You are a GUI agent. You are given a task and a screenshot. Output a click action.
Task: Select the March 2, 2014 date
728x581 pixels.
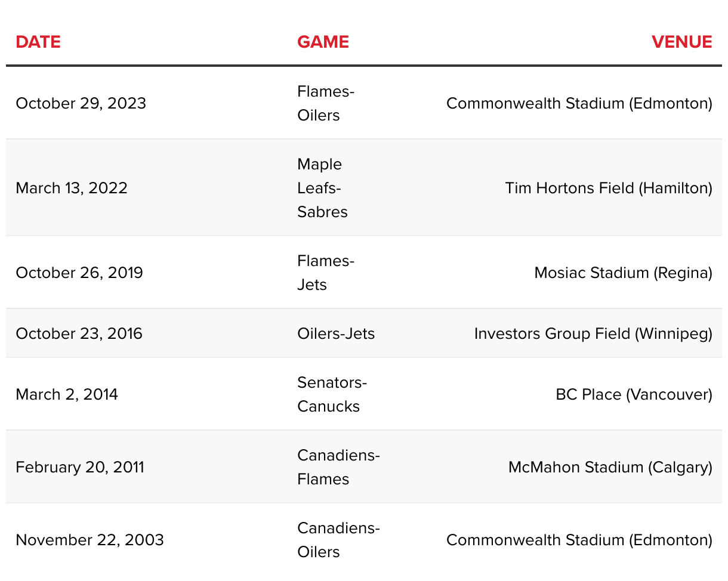[67, 394]
